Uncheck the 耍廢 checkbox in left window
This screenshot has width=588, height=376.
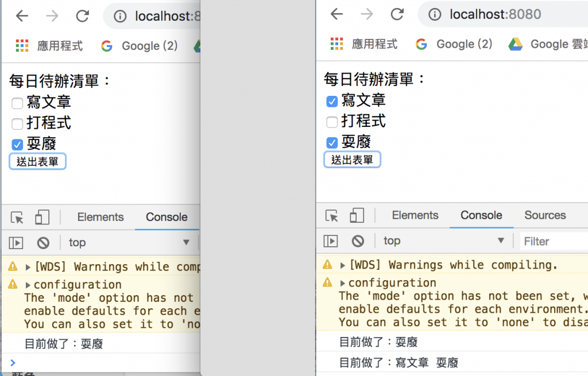[17, 144]
